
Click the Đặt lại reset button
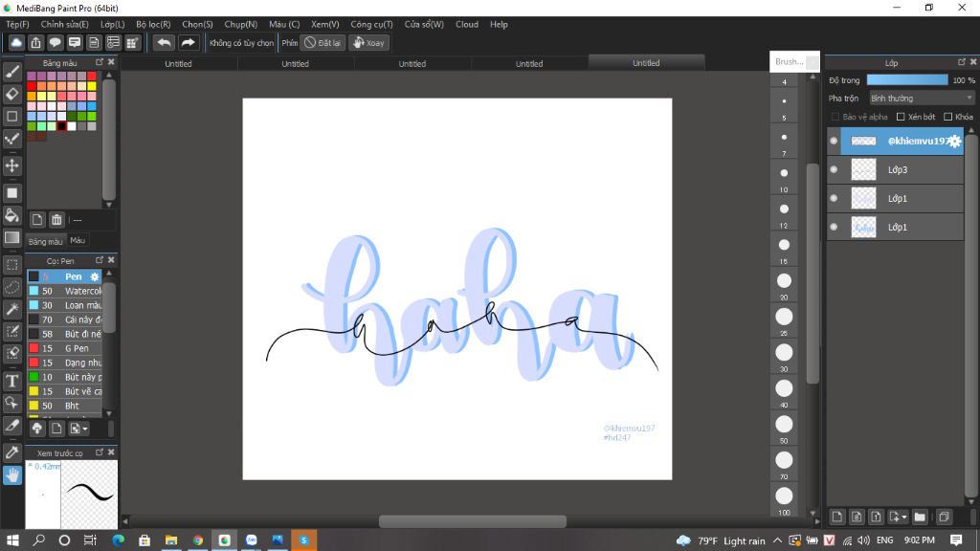323,42
